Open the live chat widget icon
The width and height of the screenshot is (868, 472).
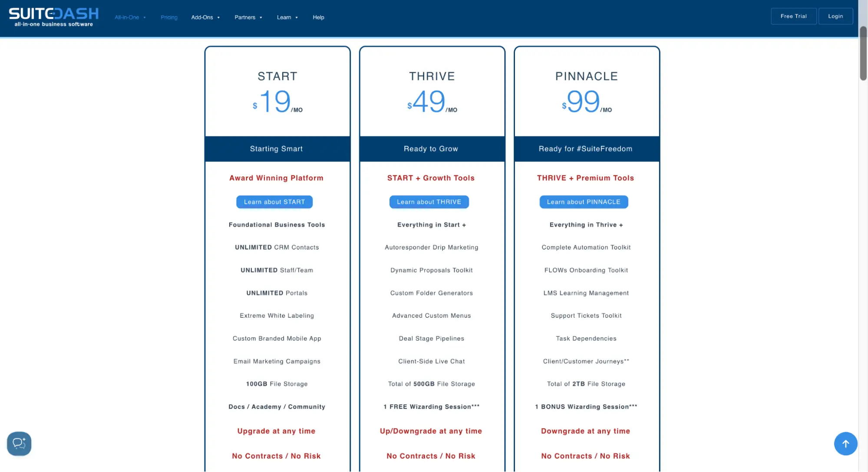point(19,443)
